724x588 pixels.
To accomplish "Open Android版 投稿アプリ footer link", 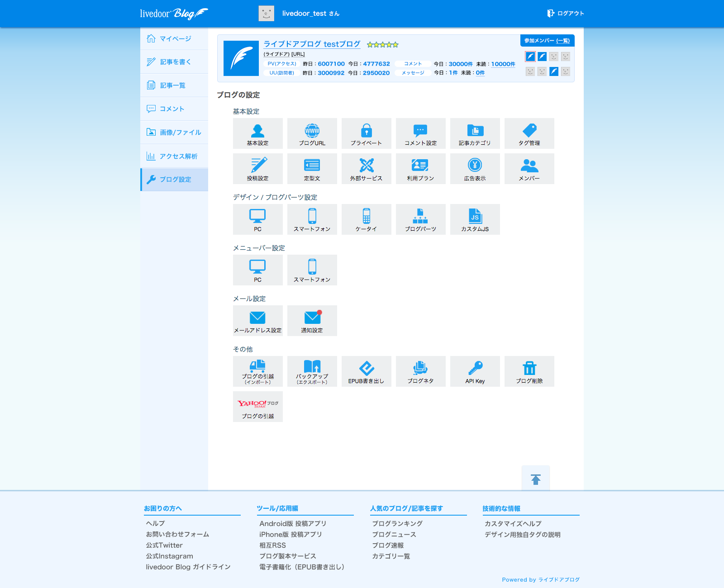I will [293, 523].
